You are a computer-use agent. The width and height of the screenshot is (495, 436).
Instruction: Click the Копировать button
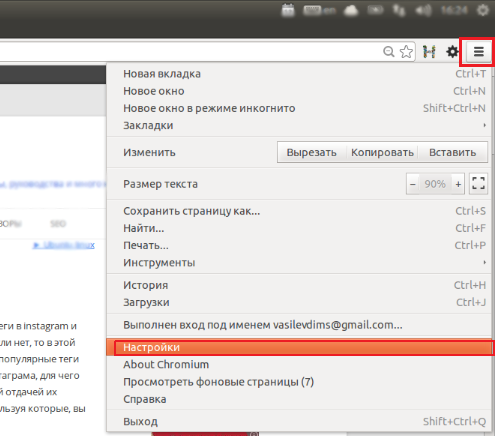point(382,152)
